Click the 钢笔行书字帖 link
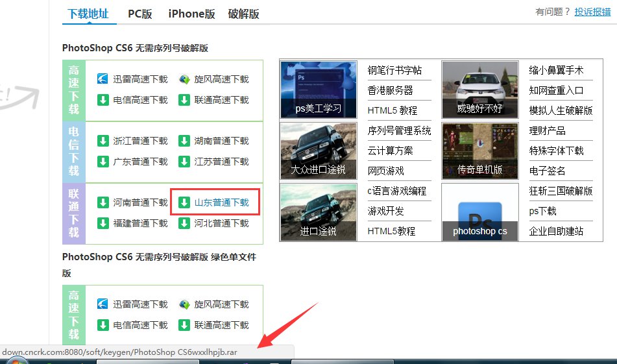This screenshot has width=617, height=364. 394,70
